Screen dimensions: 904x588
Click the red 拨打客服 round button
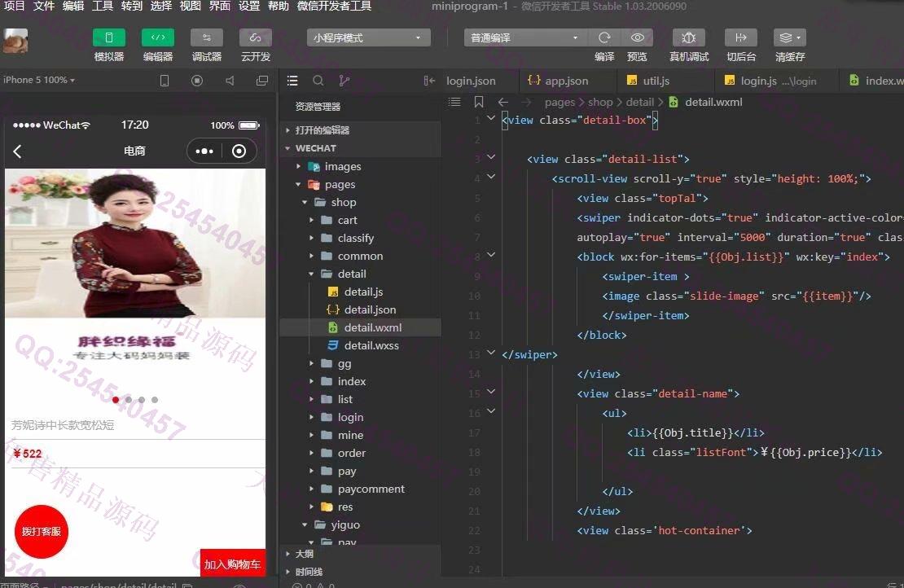click(42, 532)
